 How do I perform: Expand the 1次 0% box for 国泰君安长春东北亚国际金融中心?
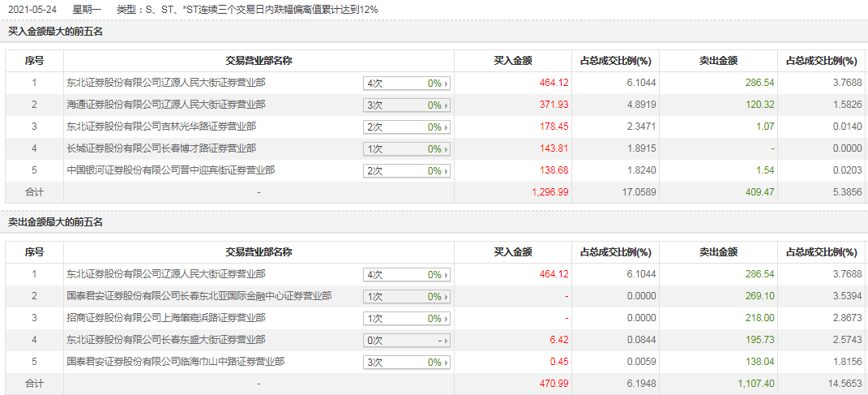point(407,296)
